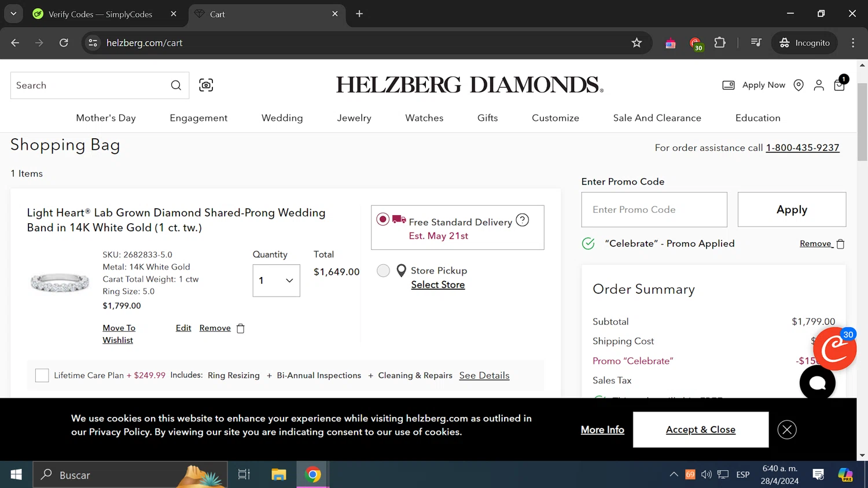The width and height of the screenshot is (868, 488).
Task: Open Windows Start menu
Action: click(16, 475)
